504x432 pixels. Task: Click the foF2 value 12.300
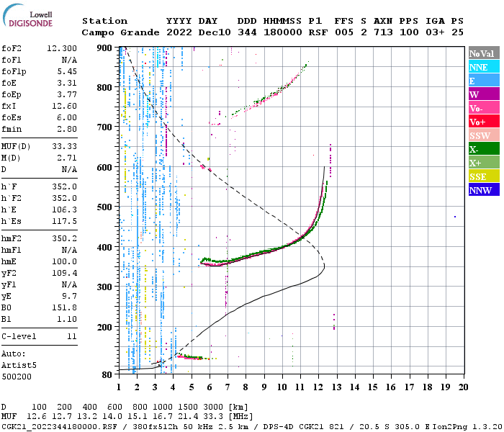62,48
